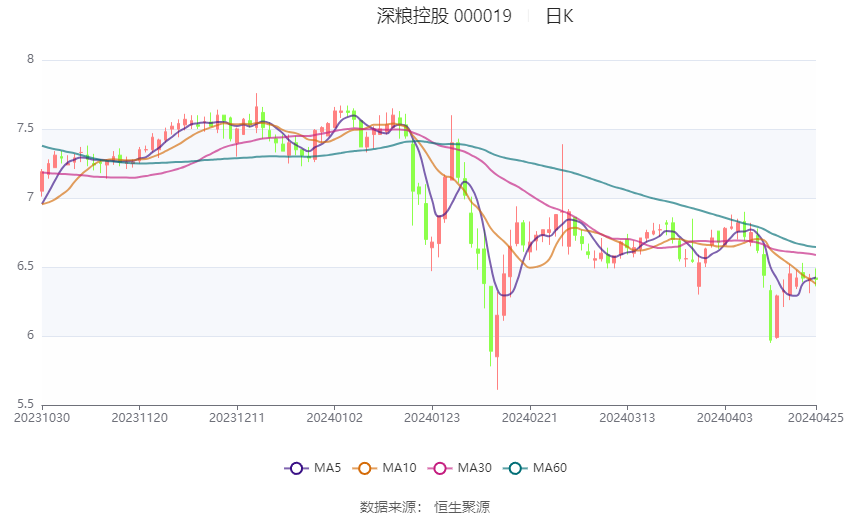Click the 深粮控股 000019 stock title

click(443, 16)
